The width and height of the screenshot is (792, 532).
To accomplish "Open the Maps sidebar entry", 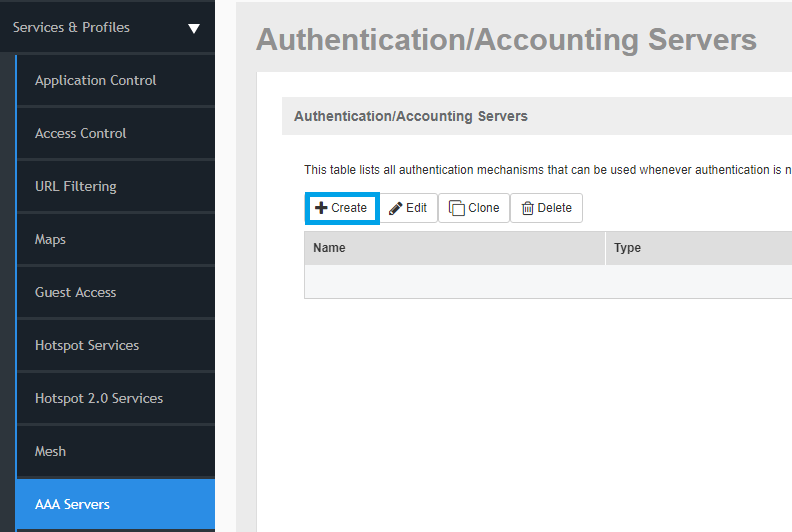I will [x=50, y=240].
